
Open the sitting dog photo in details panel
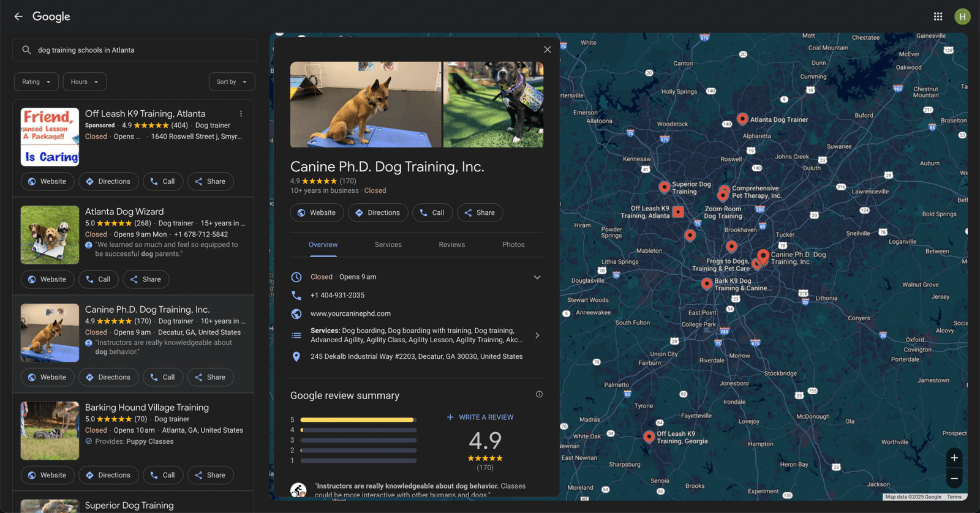(x=366, y=104)
